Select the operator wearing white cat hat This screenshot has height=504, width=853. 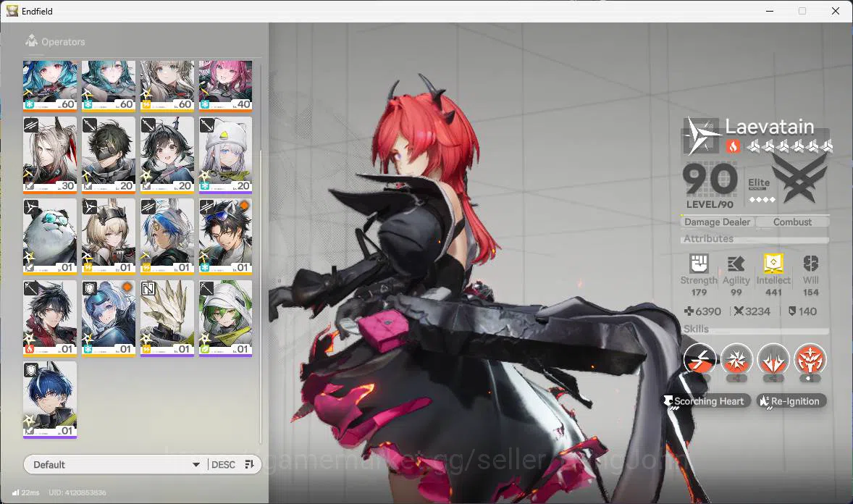(x=225, y=155)
